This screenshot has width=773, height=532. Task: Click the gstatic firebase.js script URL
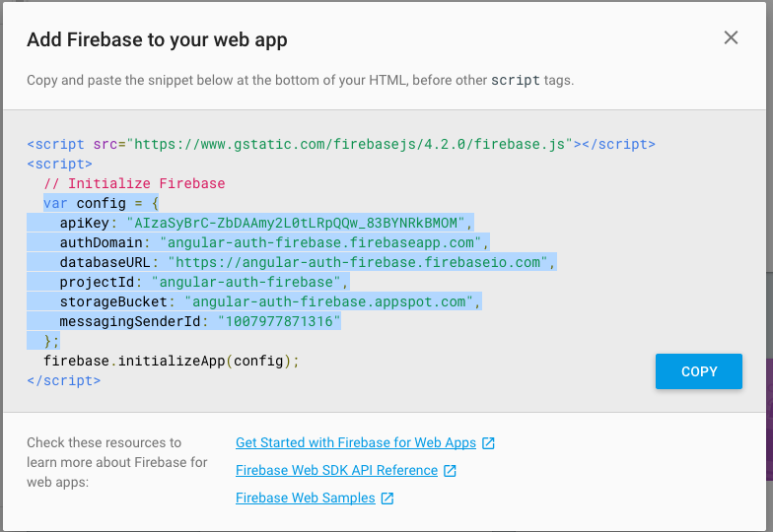click(x=353, y=144)
